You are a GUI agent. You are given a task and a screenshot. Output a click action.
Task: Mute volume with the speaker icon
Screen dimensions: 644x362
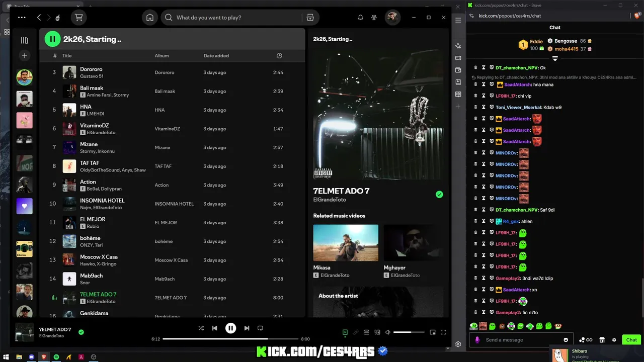388,332
